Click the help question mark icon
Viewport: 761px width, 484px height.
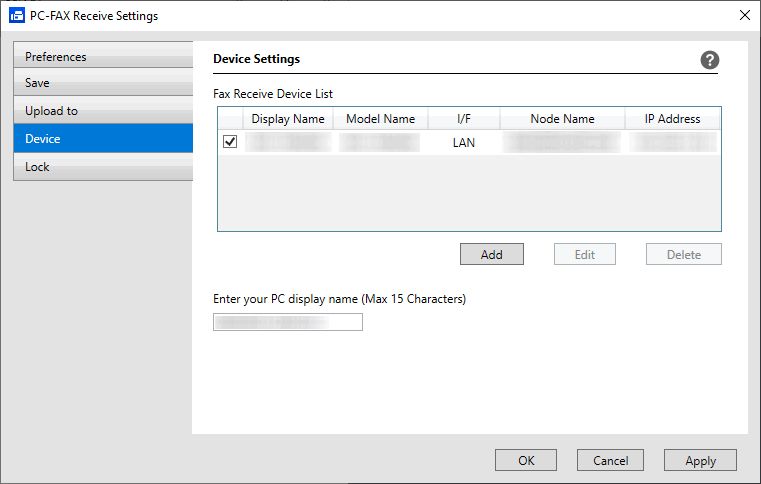coord(710,60)
